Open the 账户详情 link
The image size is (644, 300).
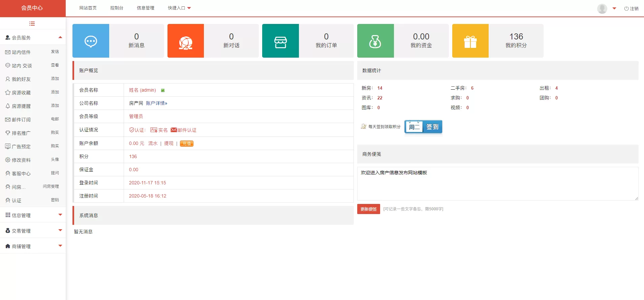[x=156, y=103]
